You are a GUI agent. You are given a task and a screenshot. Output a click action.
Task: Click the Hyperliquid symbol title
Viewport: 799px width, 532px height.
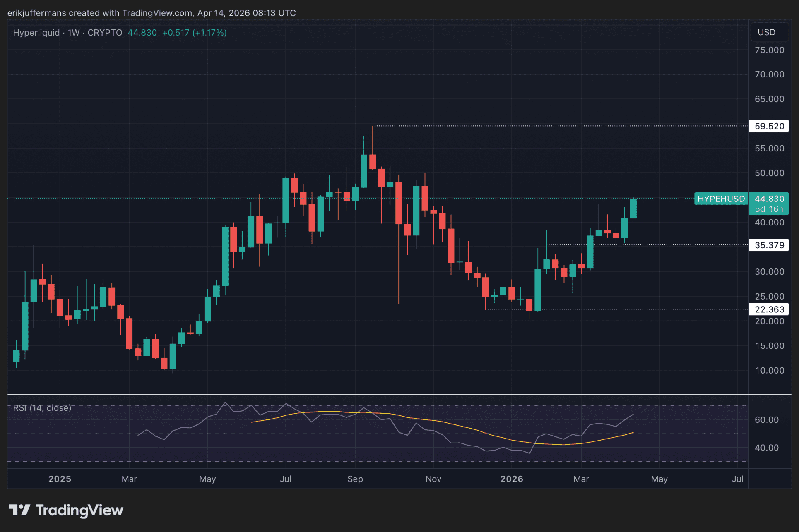pyautogui.click(x=36, y=33)
